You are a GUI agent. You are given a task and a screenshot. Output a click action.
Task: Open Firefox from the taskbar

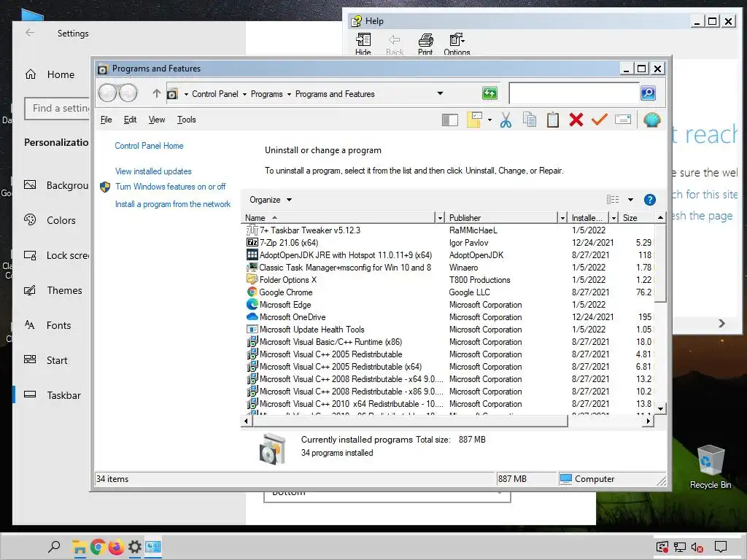[116, 547]
